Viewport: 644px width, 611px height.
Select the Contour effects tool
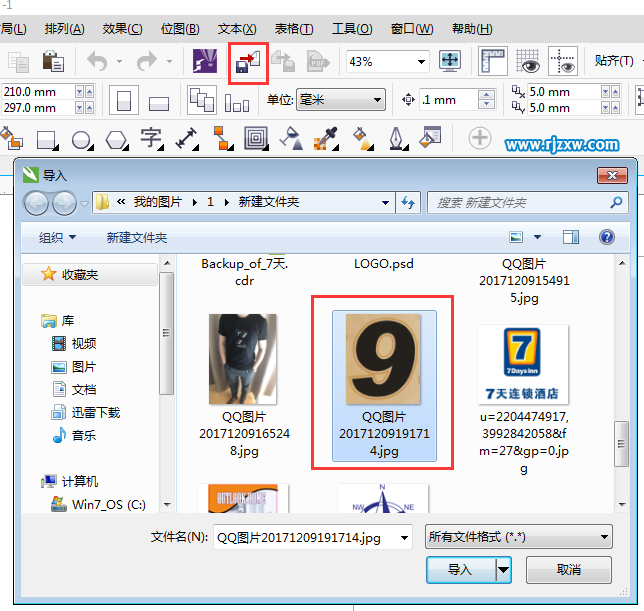pos(256,138)
